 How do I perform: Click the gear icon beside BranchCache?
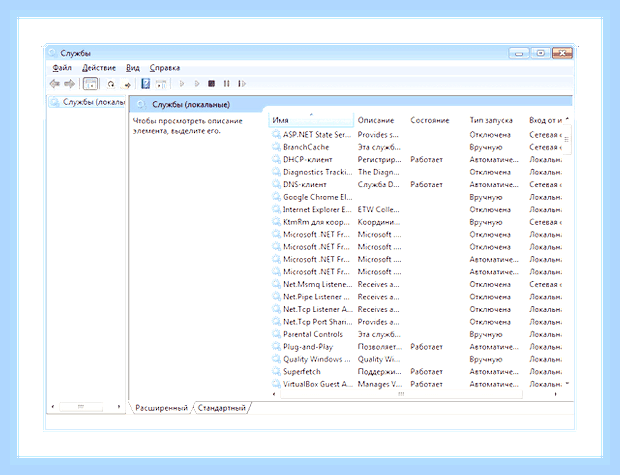[x=276, y=147]
